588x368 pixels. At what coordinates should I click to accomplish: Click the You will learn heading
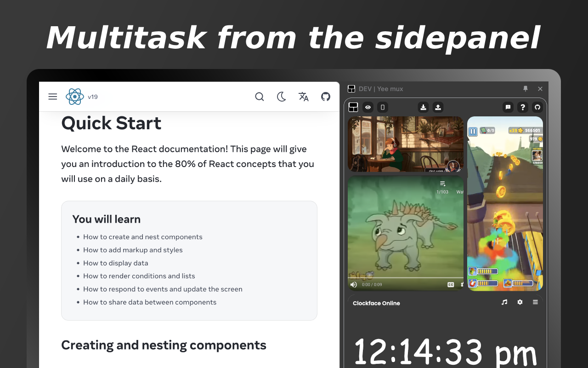pos(107,219)
